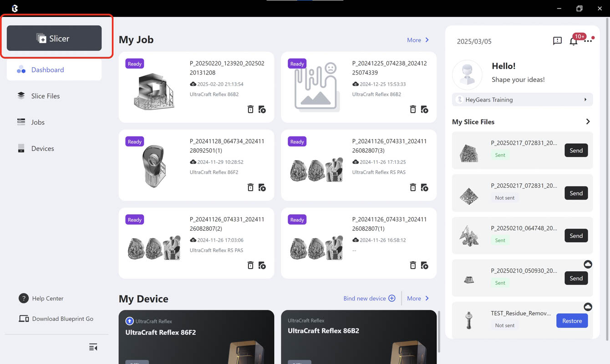Click More next to My Device
Screen dimensions: 610x364
pos(418,298)
